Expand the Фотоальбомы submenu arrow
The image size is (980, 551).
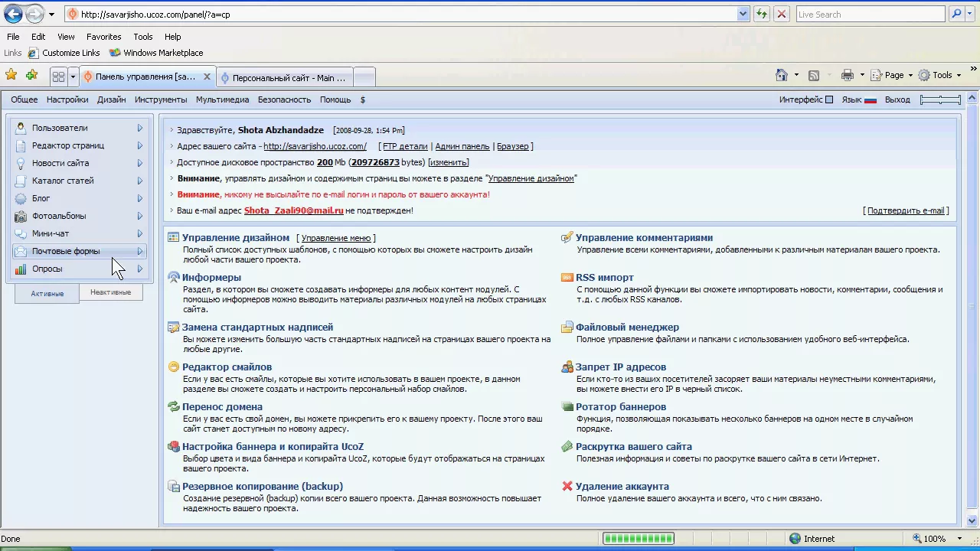click(140, 216)
